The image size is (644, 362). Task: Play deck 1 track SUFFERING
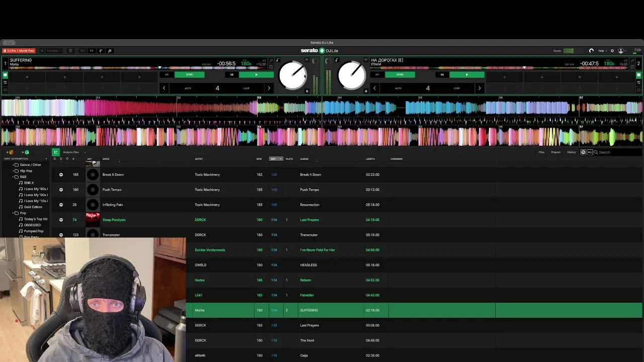[256, 74]
